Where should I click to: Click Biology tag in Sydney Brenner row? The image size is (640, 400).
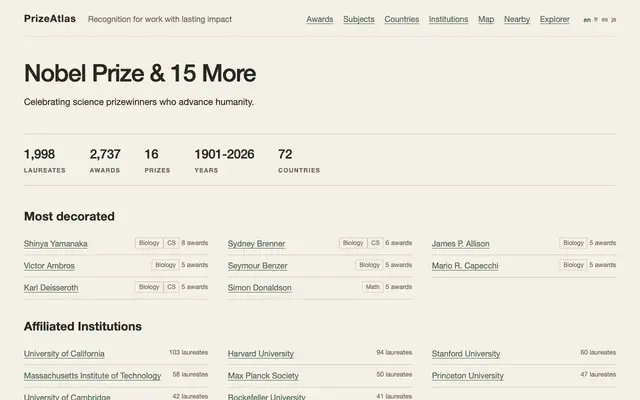click(x=353, y=243)
